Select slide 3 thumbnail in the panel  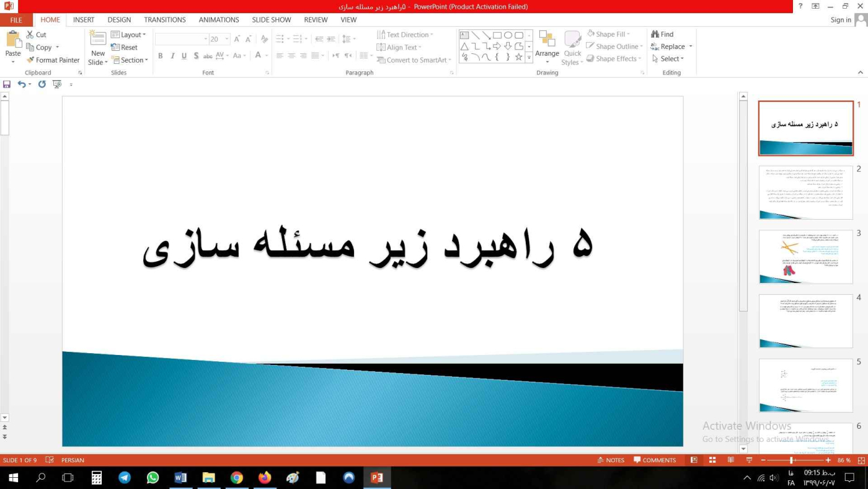(x=805, y=257)
